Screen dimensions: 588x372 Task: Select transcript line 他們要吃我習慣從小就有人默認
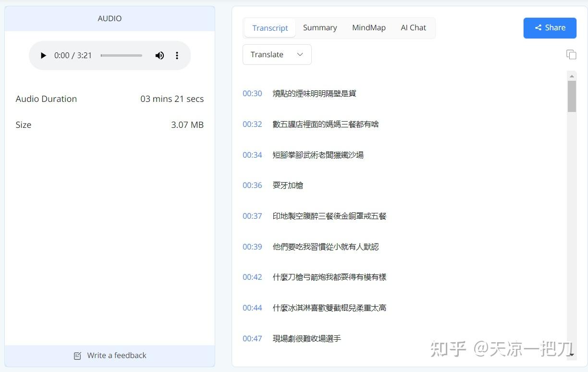[x=326, y=247]
